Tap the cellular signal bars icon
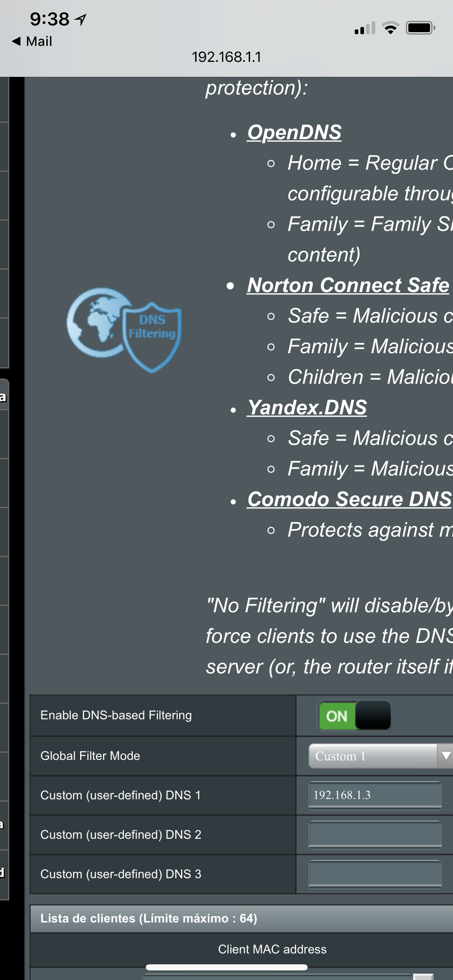Image resolution: width=453 pixels, height=980 pixels. pos(365,28)
